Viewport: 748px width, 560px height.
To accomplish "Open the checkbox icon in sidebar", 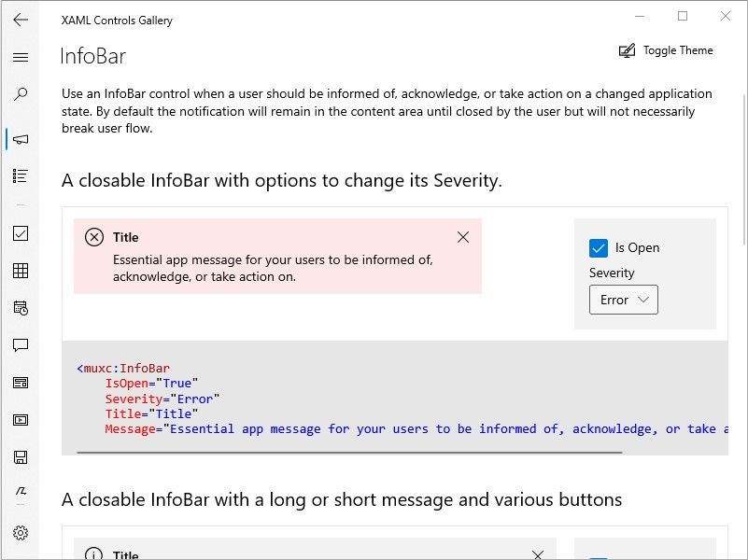I will pos(21,233).
